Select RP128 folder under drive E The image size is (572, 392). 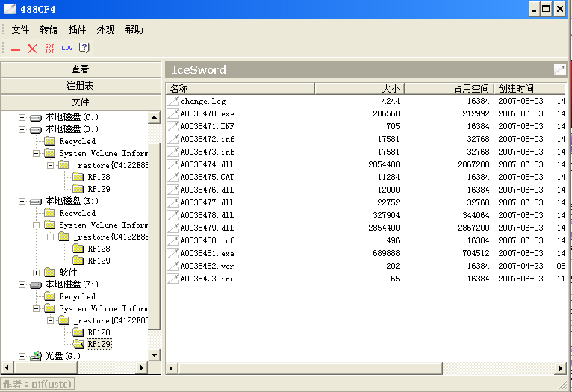(98, 249)
